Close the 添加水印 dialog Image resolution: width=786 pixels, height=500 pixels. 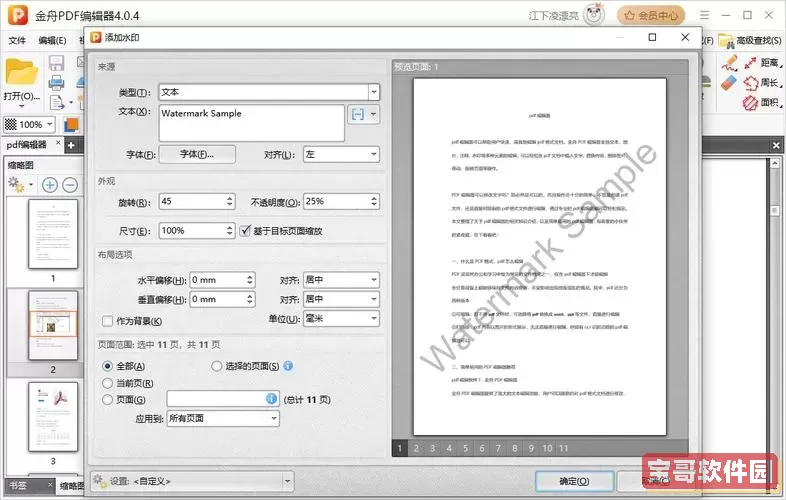pyautogui.click(x=685, y=37)
